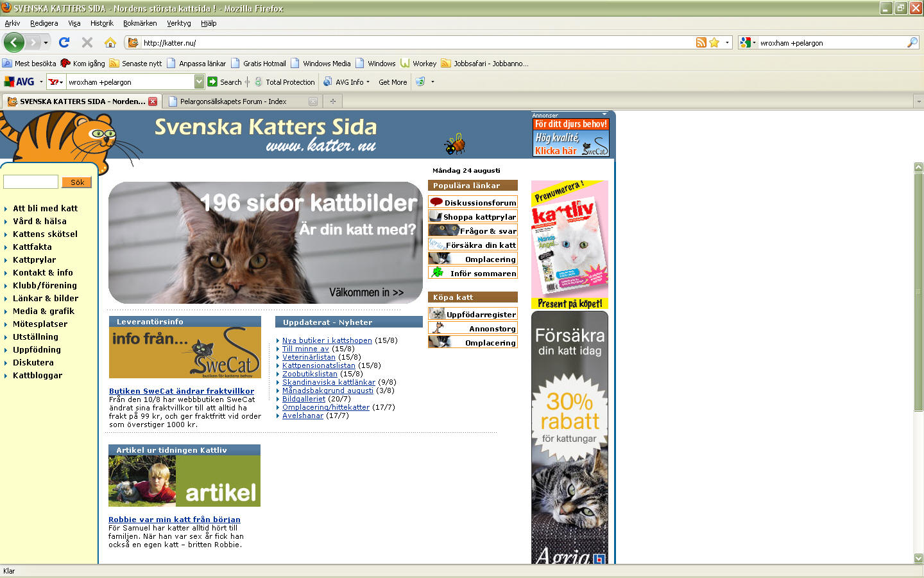Close the SVENSKA KATTERS SIDA tab

click(x=153, y=101)
